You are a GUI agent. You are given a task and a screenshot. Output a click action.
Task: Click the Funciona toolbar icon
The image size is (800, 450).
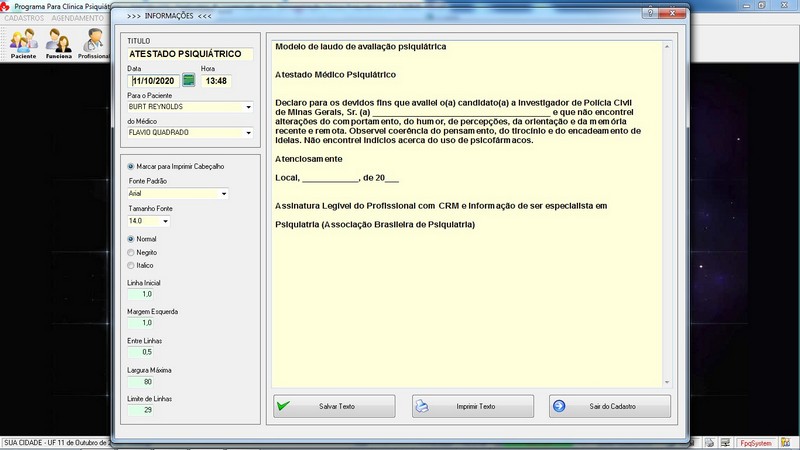point(58,43)
